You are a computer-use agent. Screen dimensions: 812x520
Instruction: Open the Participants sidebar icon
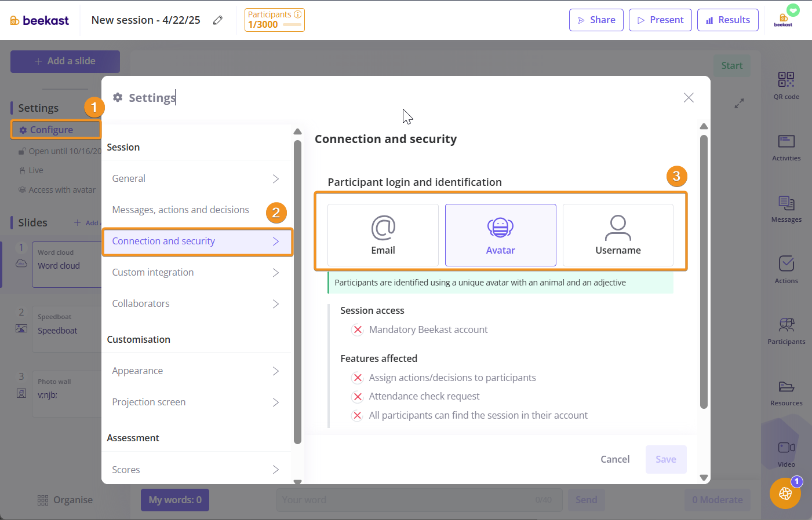[x=786, y=331]
